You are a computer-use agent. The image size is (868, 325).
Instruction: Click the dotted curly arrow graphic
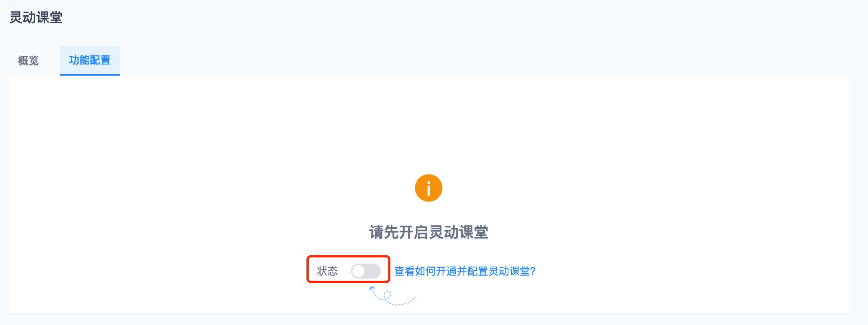pos(392,296)
